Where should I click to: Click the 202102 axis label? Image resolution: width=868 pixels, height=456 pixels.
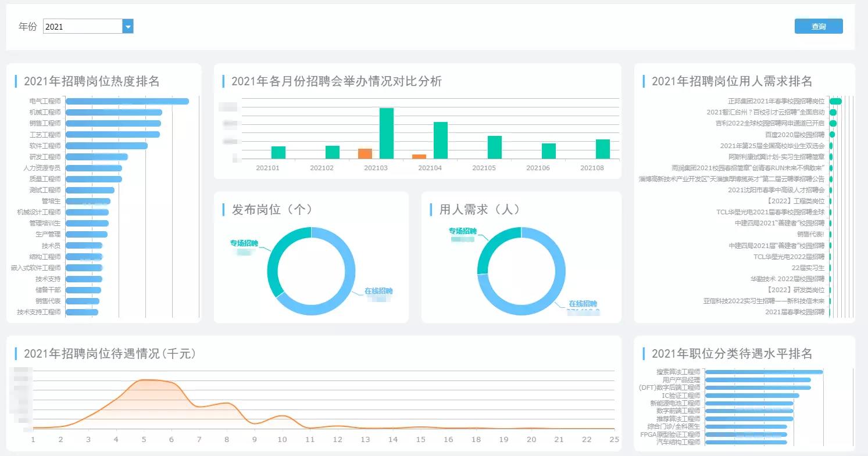(x=322, y=168)
